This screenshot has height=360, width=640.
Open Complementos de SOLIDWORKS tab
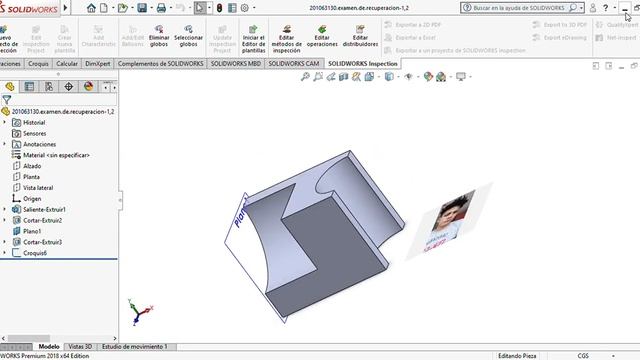click(x=160, y=64)
